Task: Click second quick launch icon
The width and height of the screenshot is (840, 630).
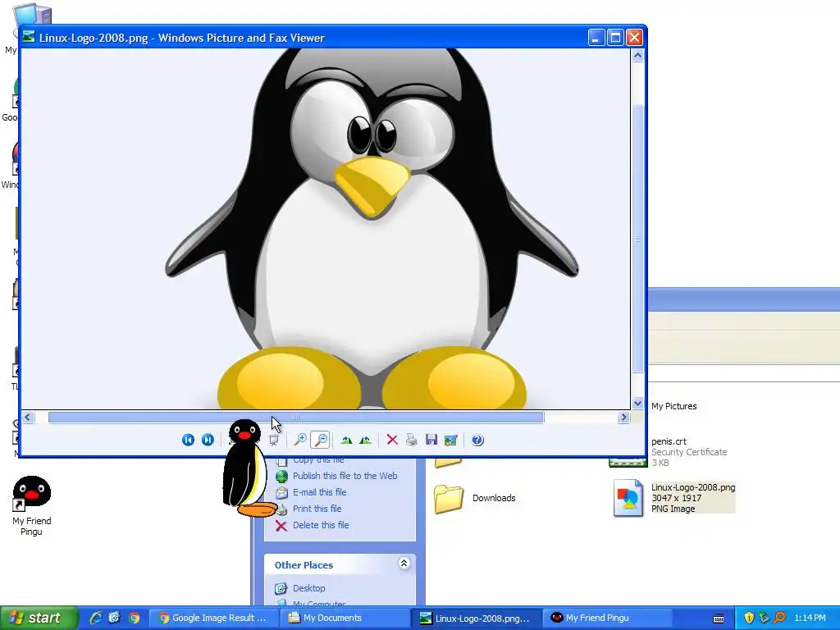Action: tap(115, 618)
